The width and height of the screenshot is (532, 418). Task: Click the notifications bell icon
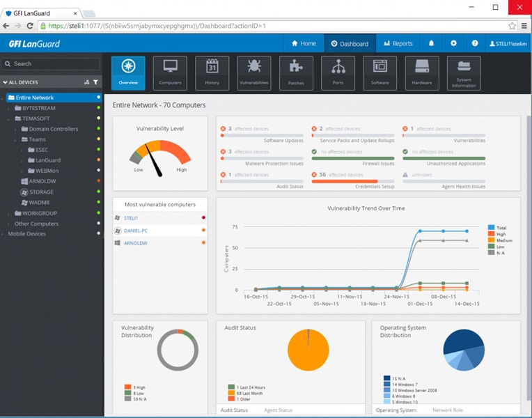coord(431,43)
